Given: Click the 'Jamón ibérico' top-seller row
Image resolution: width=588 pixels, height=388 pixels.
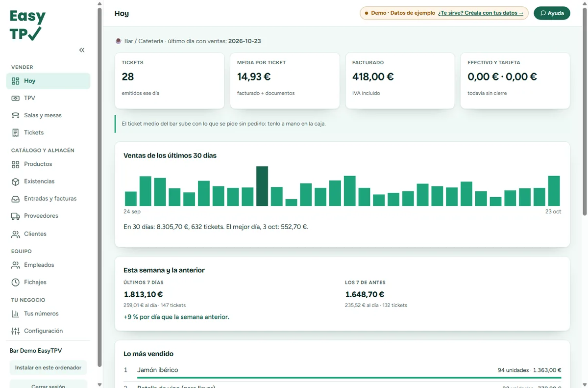Looking at the screenshot, I should [343, 371].
